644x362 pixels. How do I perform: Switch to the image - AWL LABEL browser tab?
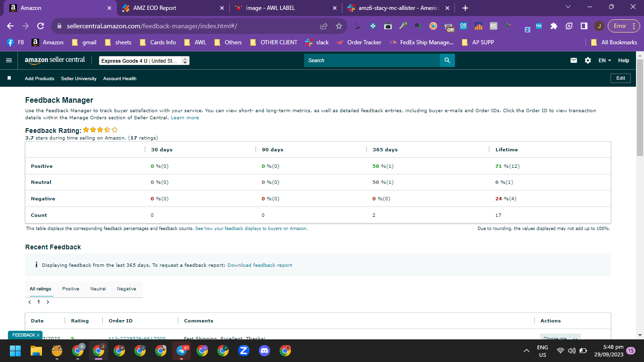[286, 8]
